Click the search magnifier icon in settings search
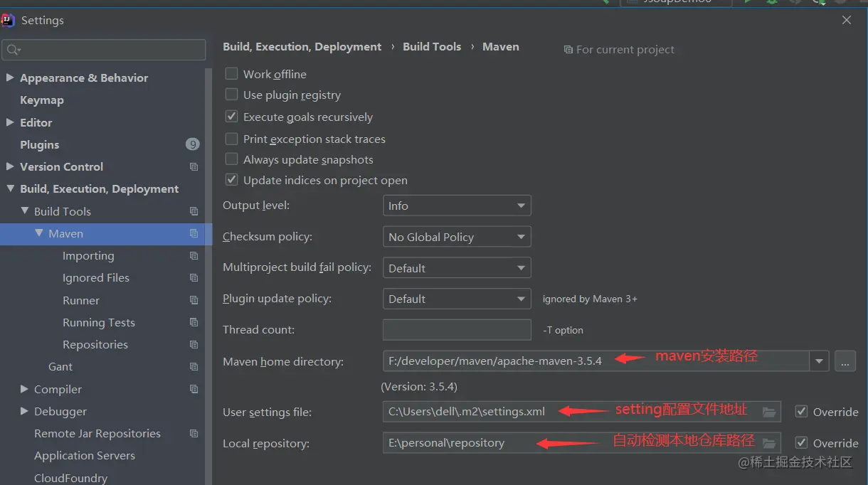The height and width of the screenshot is (485, 868). pos(13,50)
